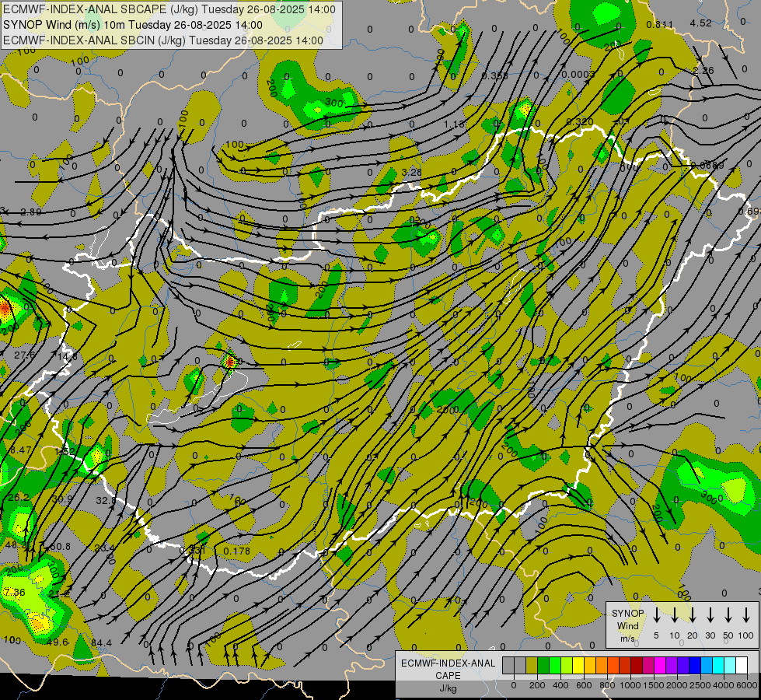Click the 'J/kg' unit label in colour legend
Image resolution: width=761 pixels, height=700 pixels.
click(448, 688)
